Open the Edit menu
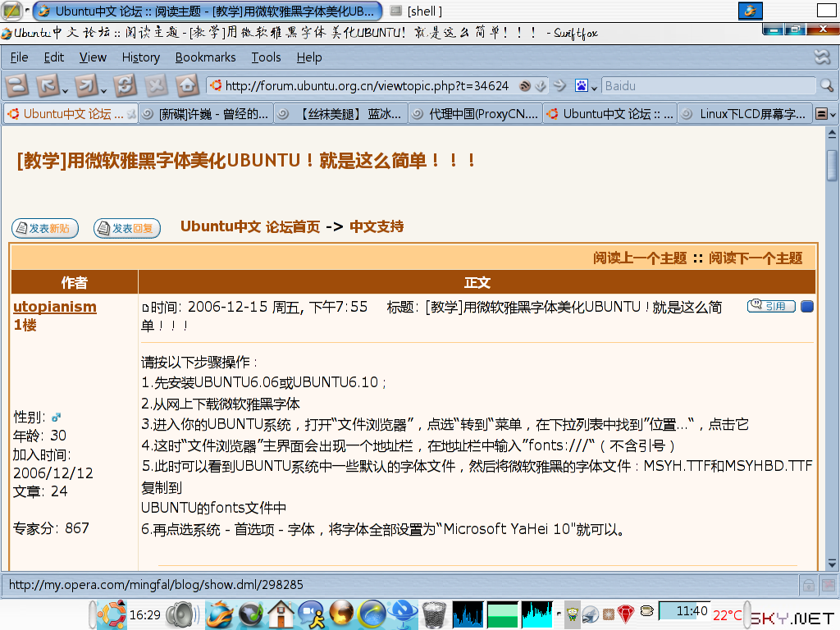The width and height of the screenshot is (840, 630). coord(53,57)
